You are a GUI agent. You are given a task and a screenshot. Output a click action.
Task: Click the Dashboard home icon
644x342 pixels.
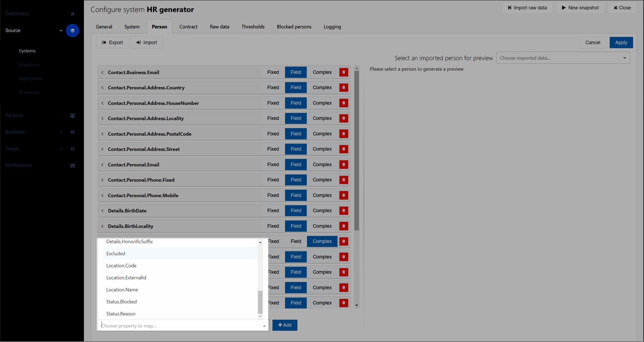pos(72,14)
